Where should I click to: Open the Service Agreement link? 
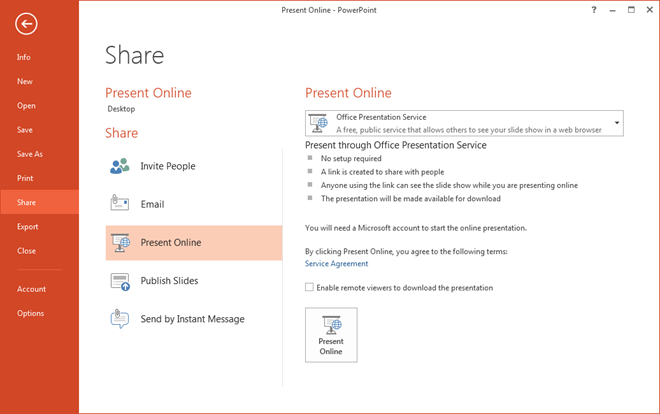click(336, 264)
